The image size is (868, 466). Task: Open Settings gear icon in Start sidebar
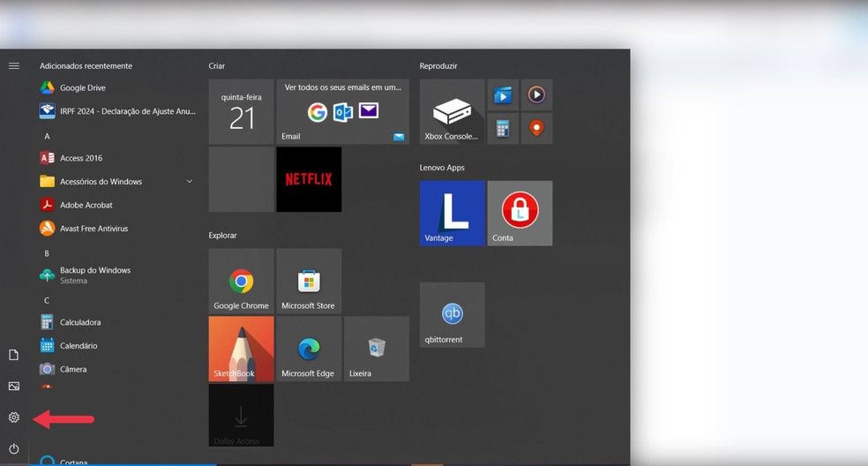pos(14,417)
